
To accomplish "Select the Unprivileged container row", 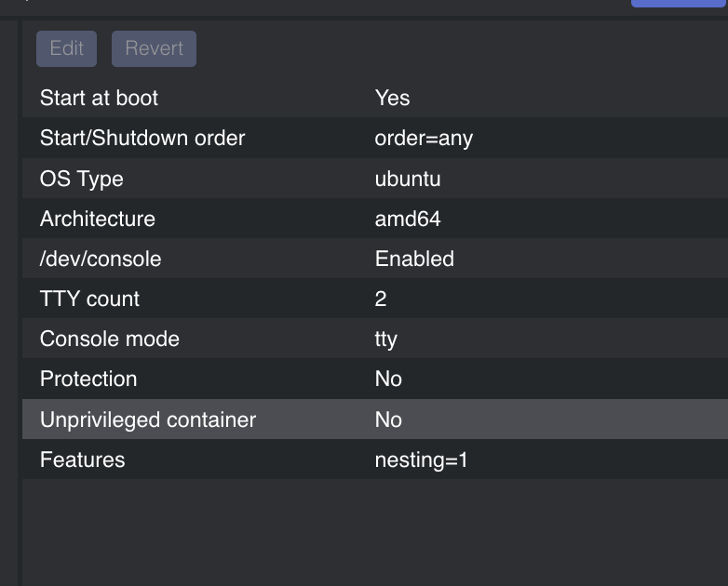I will (375, 419).
